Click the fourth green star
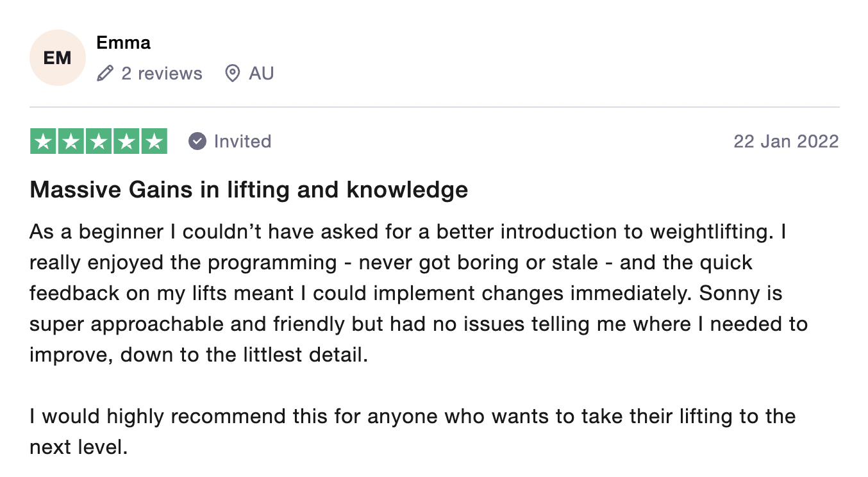Screen dimensions: 868x477 click(x=126, y=141)
